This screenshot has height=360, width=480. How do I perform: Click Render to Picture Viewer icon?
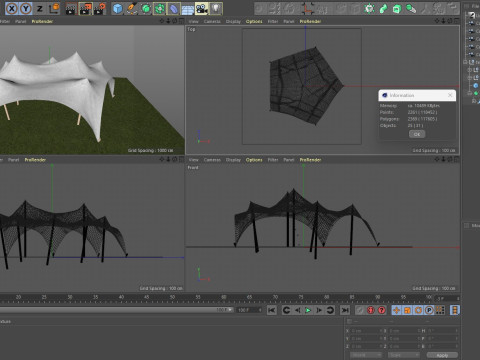(x=85, y=9)
